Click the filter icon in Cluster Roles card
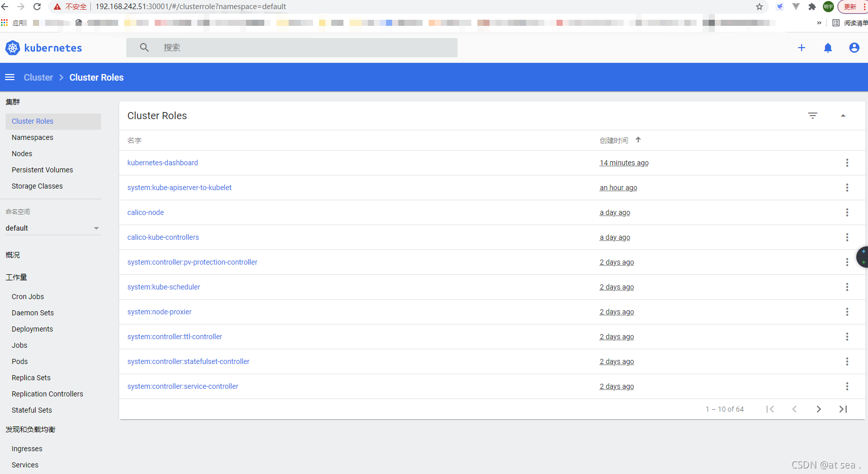Image resolution: width=868 pixels, height=474 pixels. 813,116
